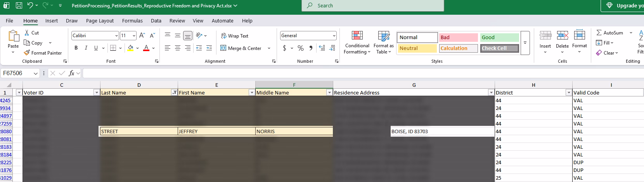Viewport: 644px width, 182px height.
Task: Switch to the Insert tab
Action: pyautogui.click(x=52, y=21)
